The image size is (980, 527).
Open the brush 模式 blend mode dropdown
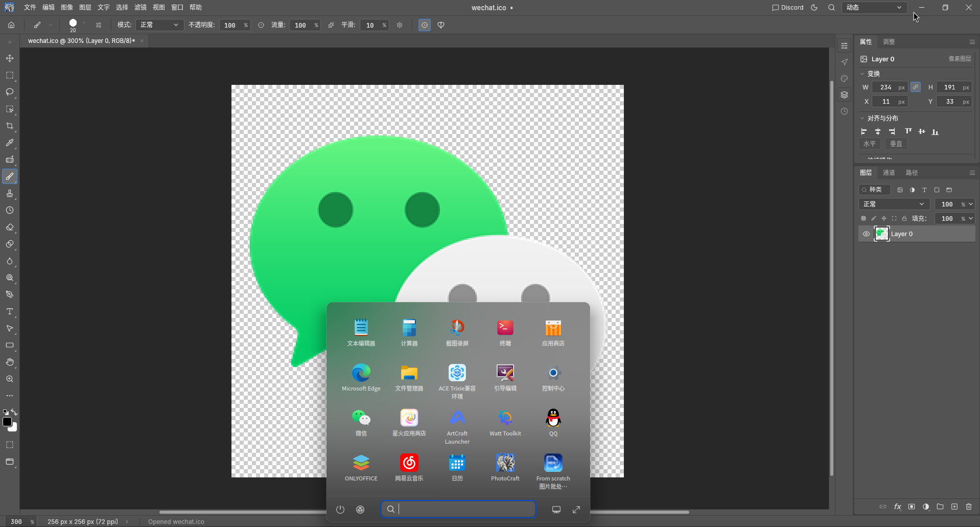[x=159, y=25]
